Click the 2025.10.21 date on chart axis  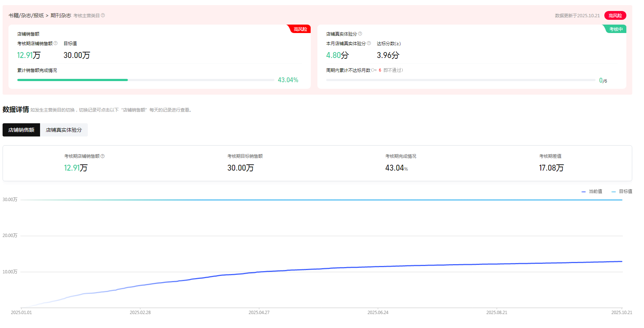(621, 313)
